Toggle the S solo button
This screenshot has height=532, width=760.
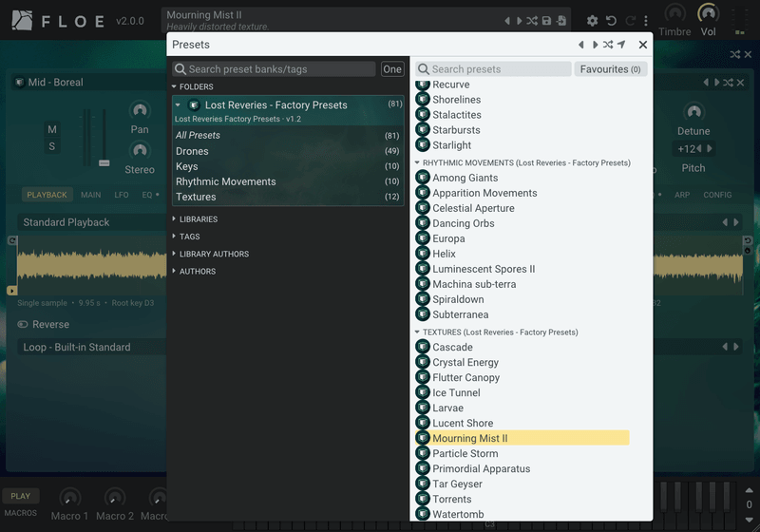pyautogui.click(x=52, y=146)
